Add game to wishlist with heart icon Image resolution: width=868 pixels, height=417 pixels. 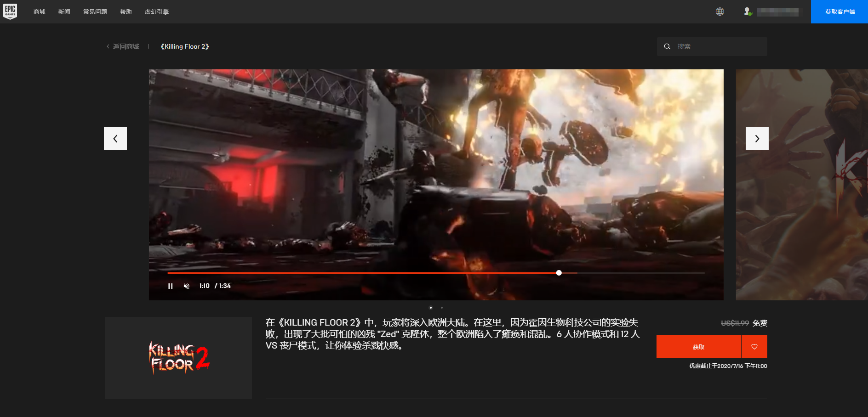[754, 347]
